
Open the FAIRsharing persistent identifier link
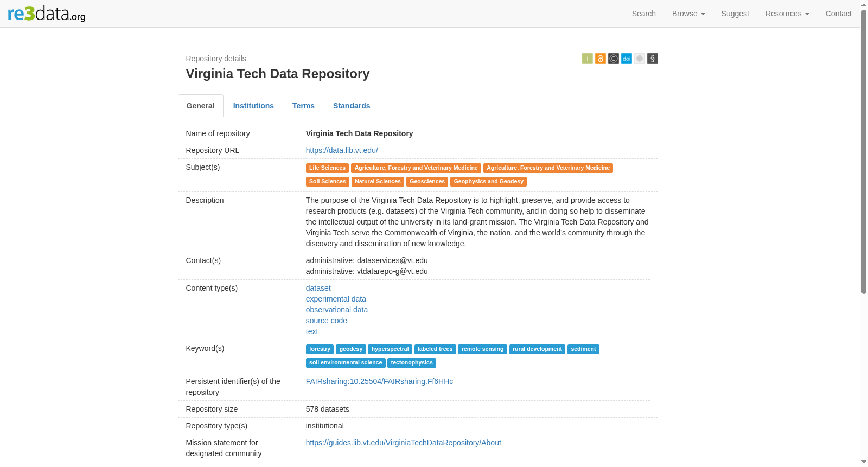click(379, 381)
